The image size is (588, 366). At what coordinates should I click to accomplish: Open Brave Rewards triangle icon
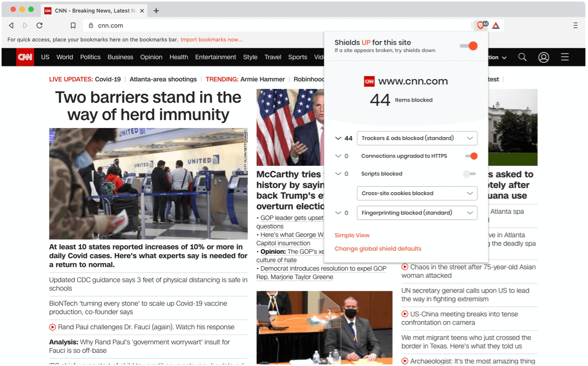point(496,25)
